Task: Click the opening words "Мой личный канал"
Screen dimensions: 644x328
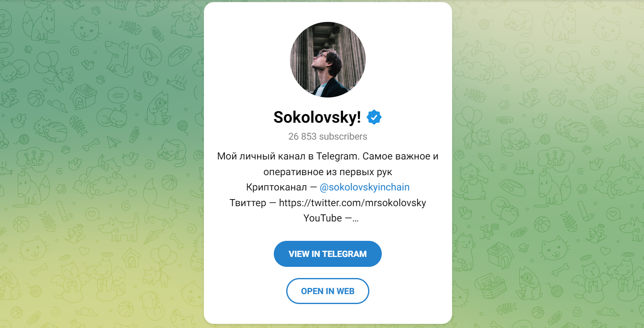Action: tap(253, 156)
